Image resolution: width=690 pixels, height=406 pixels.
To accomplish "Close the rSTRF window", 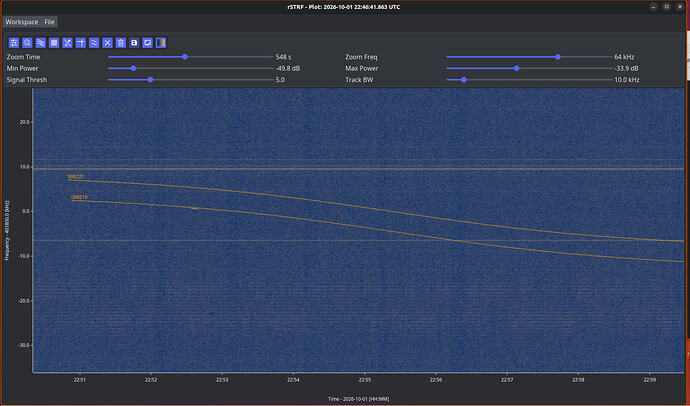I will [680, 7].
